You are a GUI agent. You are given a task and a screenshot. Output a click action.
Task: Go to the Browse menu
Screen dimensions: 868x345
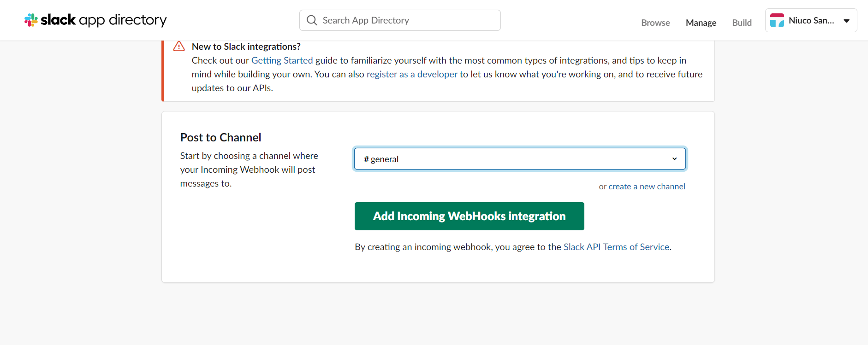655,23
